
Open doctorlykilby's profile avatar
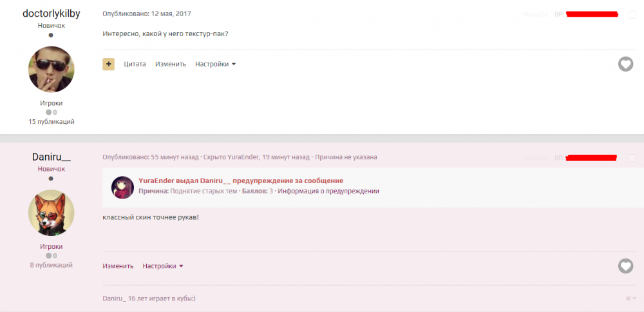pos(52,70)
